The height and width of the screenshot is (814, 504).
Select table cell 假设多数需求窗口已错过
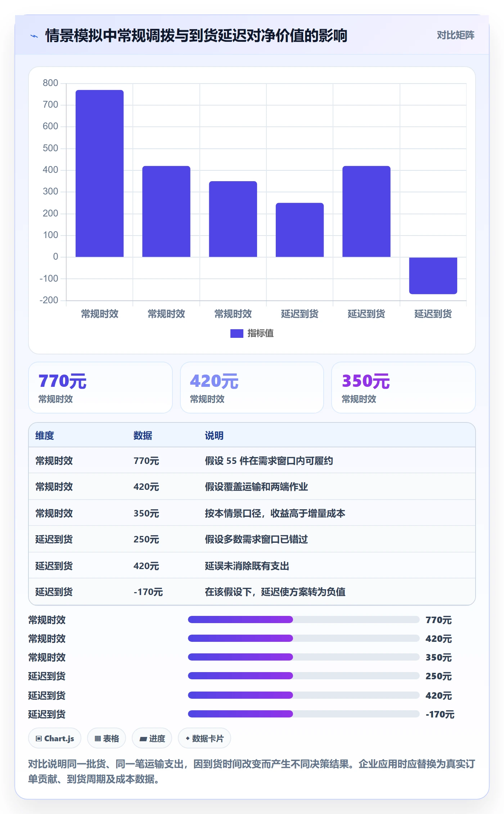tap(256, 539)
